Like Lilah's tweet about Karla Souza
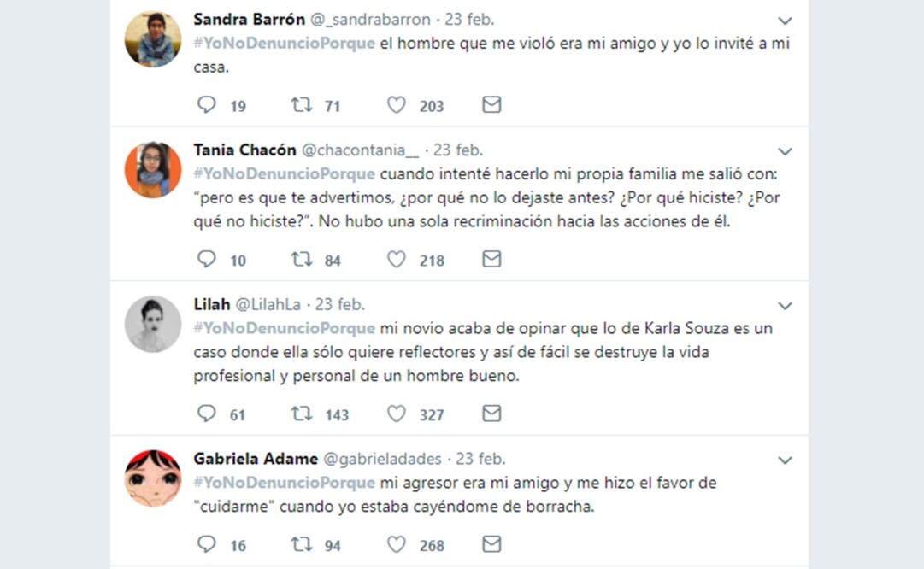The height and width of the screenshot is (569, 924). coord(396,414)
